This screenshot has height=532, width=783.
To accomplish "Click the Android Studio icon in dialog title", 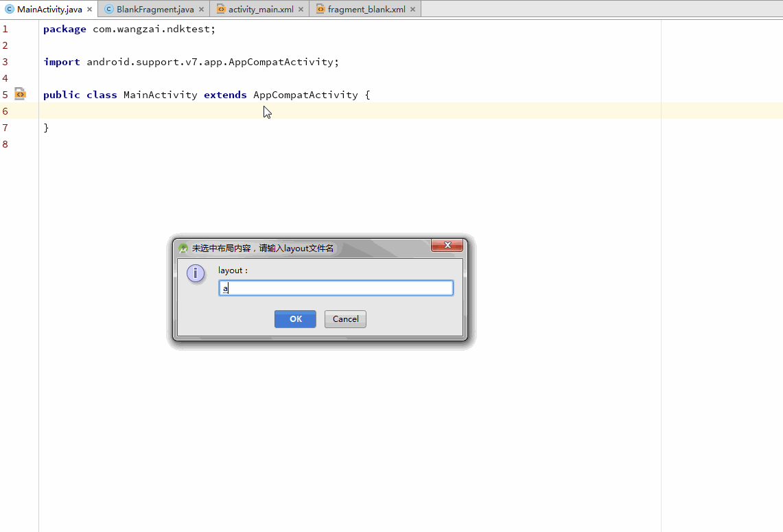I will click(x=183, y=248).
